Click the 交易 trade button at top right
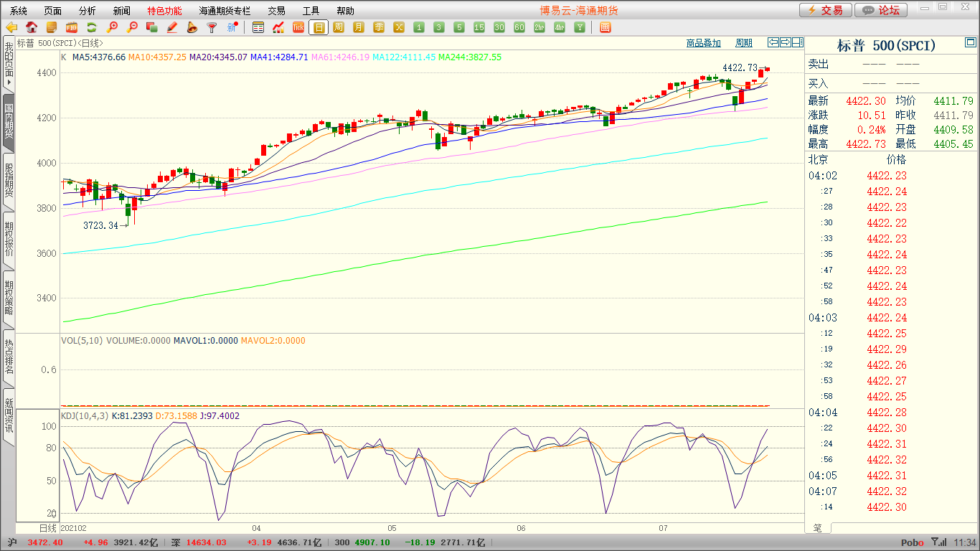This screenshot has width=980, height=551. (x=826, y=10)
